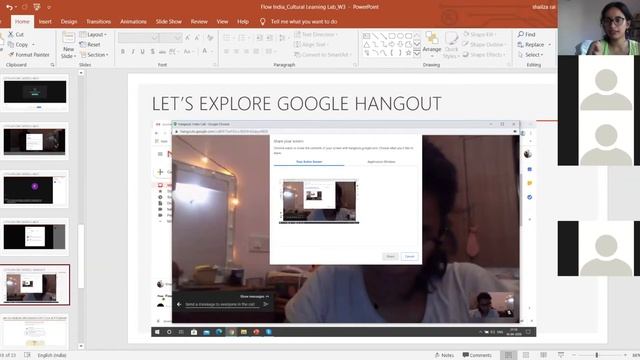Switch to Reading view
The image size is (640, 360).
point(543,355)
